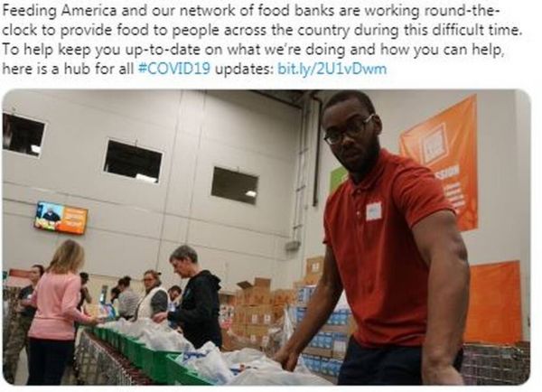Image resolution: width=542 pixels, height=392 pixels.
Task: Click the lower orange sign at right edge
Action: [493, 303]
